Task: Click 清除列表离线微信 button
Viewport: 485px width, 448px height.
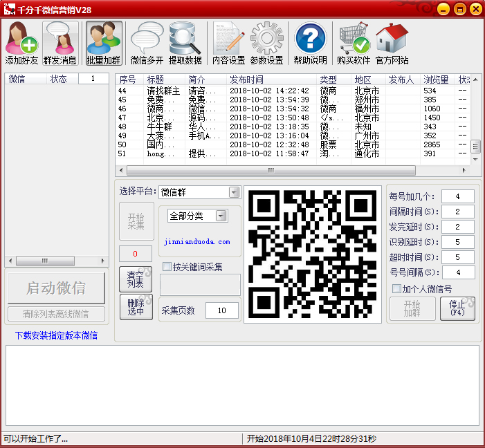Action: coord(56,314)
